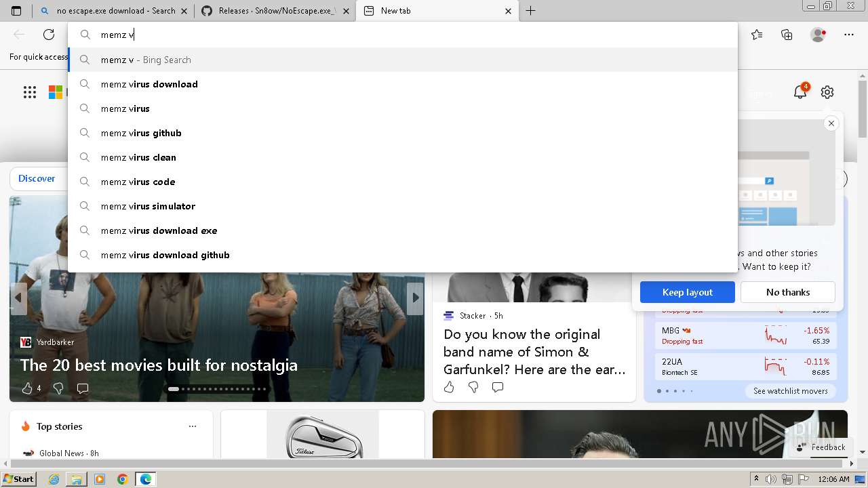Open the Collections icon in toolbar

click(787, 35)
